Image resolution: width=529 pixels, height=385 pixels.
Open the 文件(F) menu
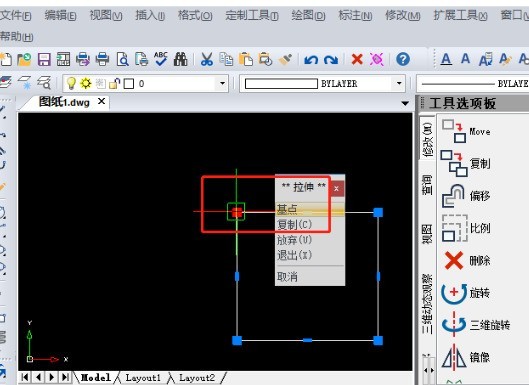[x=16, y=16]
